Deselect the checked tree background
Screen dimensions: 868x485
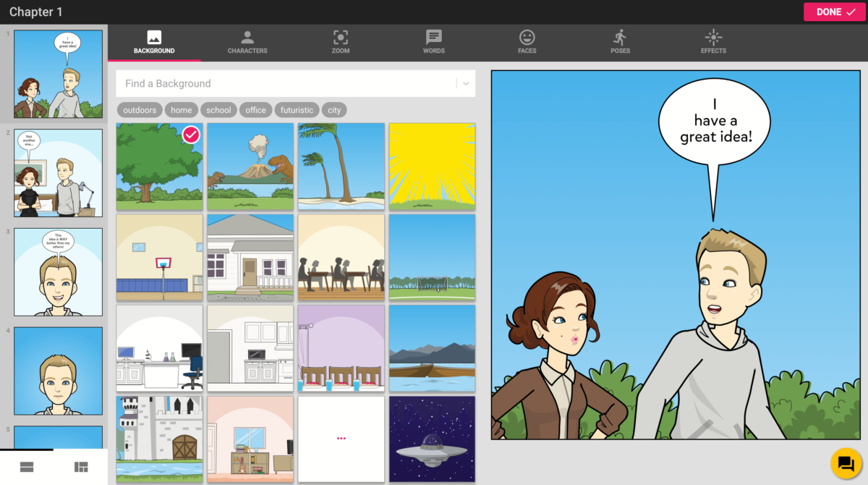pos(190,135)
